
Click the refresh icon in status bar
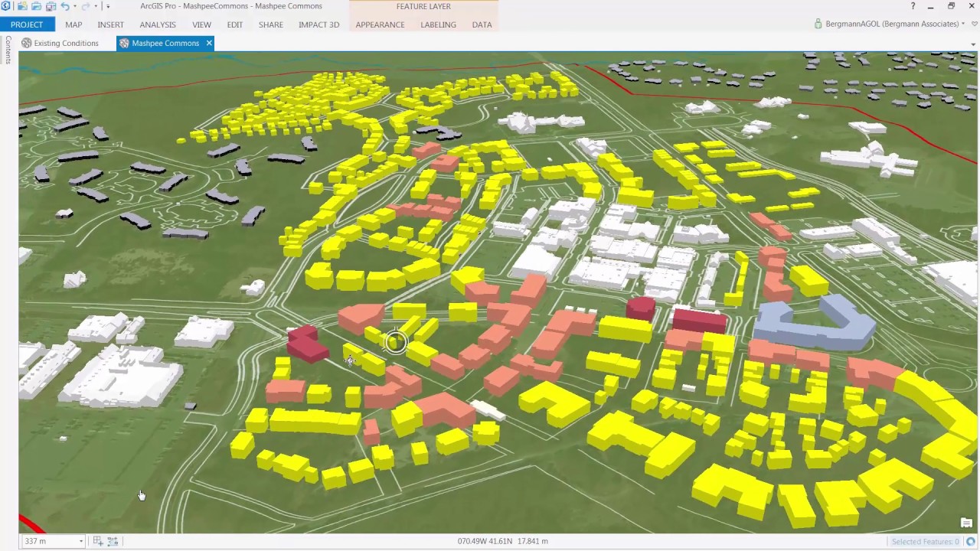(x=970, y=542)
